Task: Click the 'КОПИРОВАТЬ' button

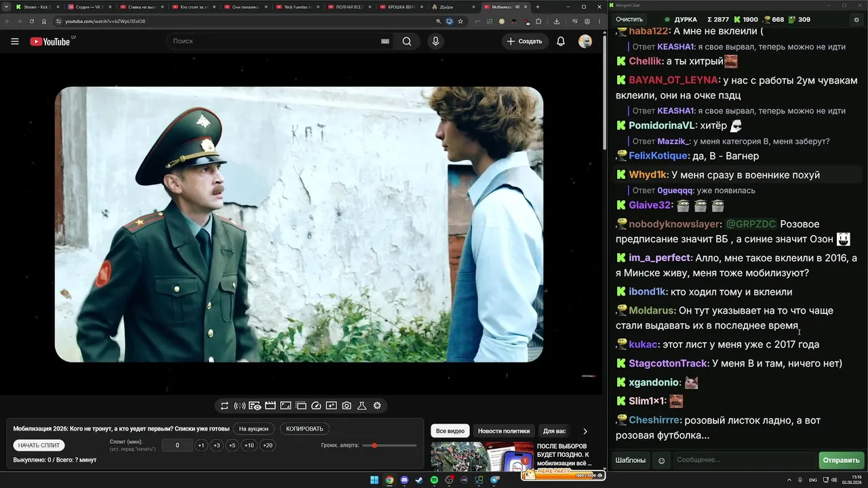Action: pyautogui.click(x=304, y=429)
